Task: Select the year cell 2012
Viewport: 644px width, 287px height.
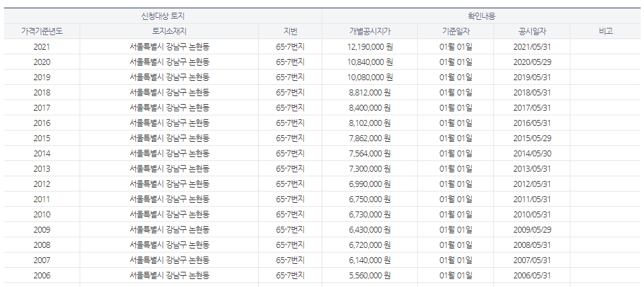Action: point(42,184)
